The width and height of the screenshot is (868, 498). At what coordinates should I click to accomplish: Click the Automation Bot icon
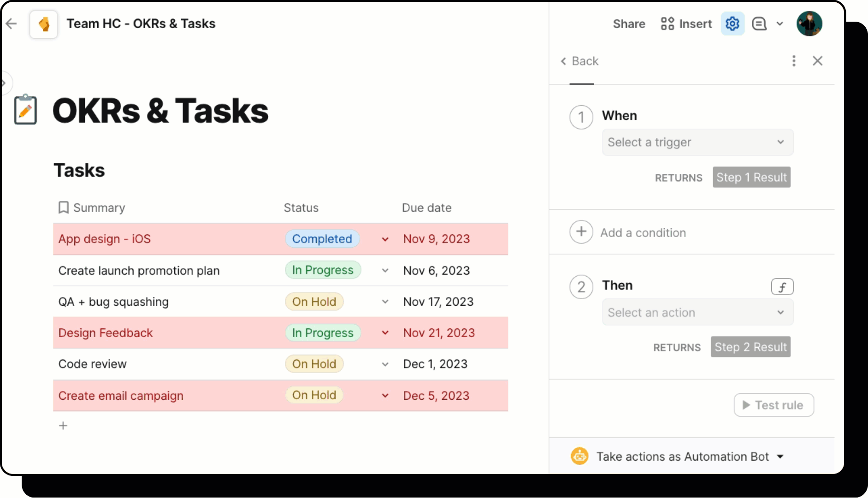pyautogui.click(x=579, y=456)
